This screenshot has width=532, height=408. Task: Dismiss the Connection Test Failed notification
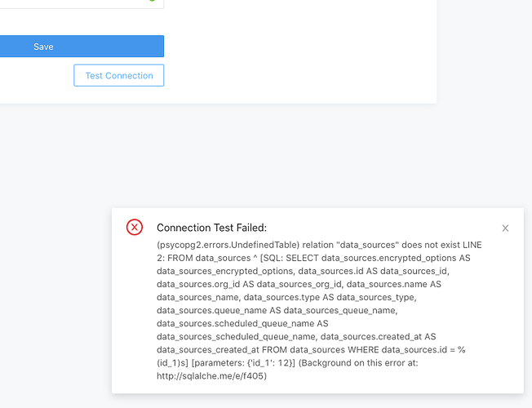click(x=505, y=228)
